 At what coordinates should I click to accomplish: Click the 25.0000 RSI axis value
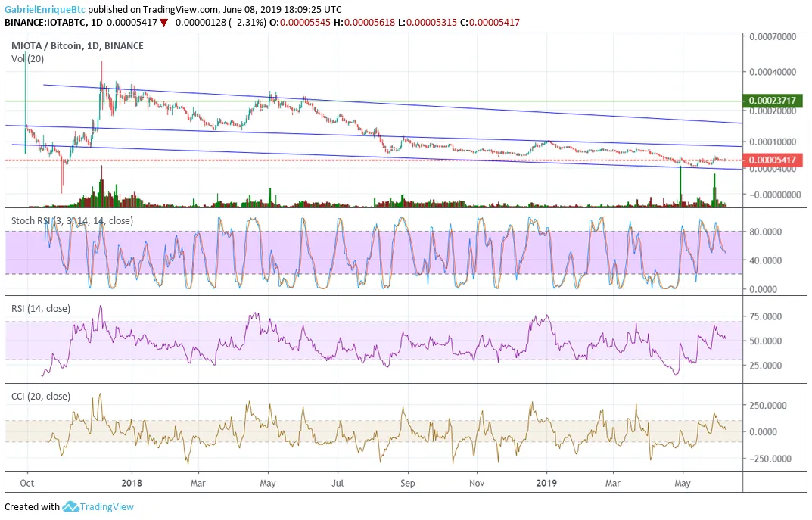(x=765, y=365)
